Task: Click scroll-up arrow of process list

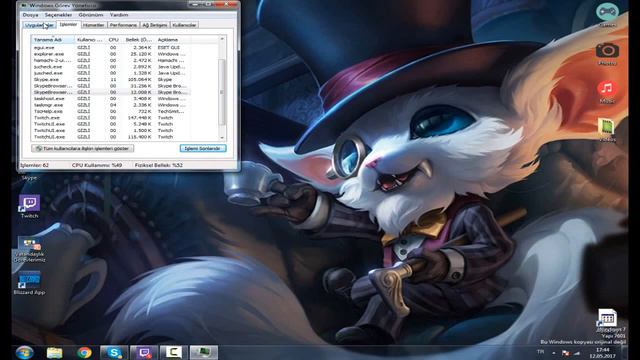Action: click(222, 39)
